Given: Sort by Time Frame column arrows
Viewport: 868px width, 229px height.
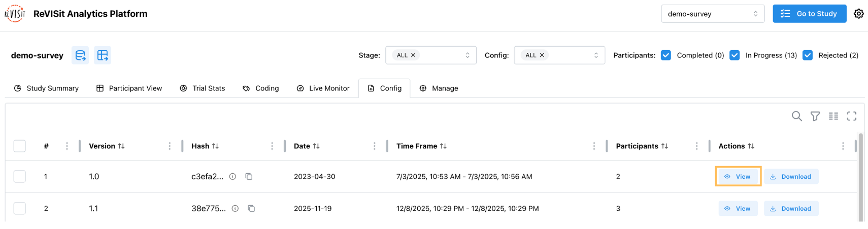Looking at the screenshot, I should point(443,146).
